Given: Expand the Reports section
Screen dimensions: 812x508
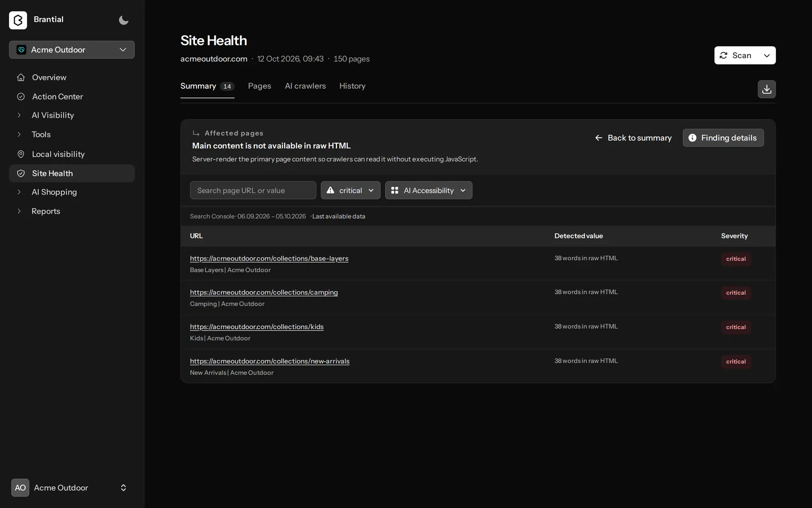Looking at the screenshot, I should 19,211.
